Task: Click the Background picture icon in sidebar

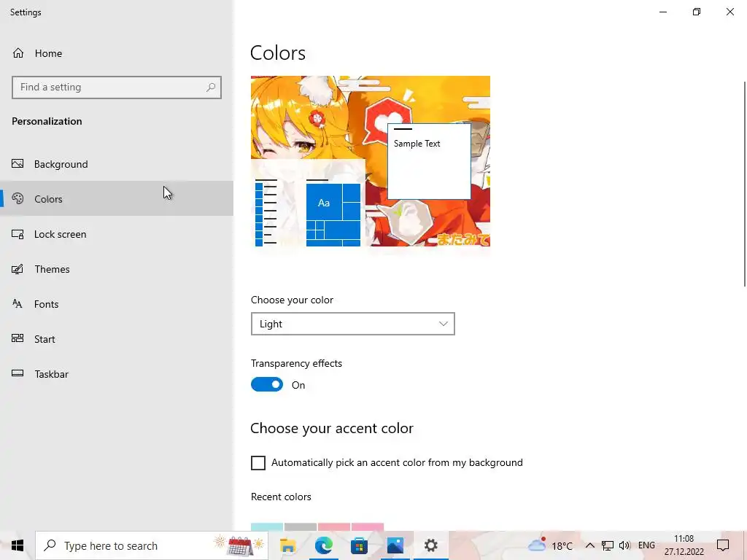Action: [x=18, y=164]
